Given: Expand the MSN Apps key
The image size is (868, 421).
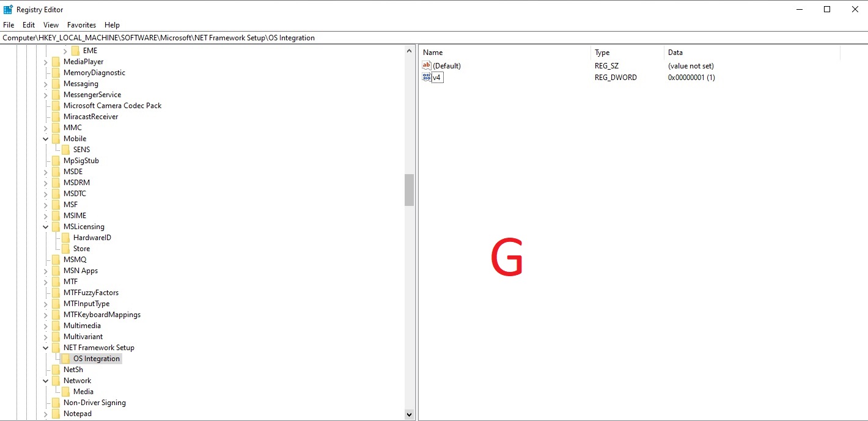Looking at the screenshot, I should point(46,271).
